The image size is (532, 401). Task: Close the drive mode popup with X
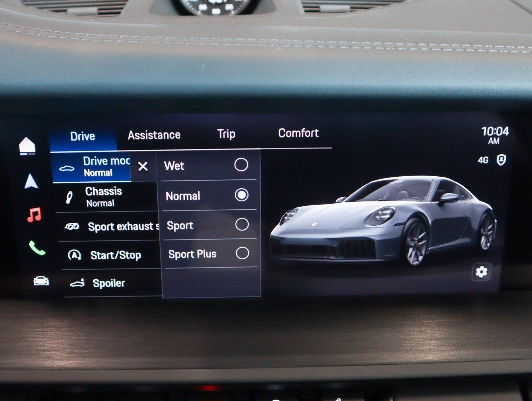143,166
